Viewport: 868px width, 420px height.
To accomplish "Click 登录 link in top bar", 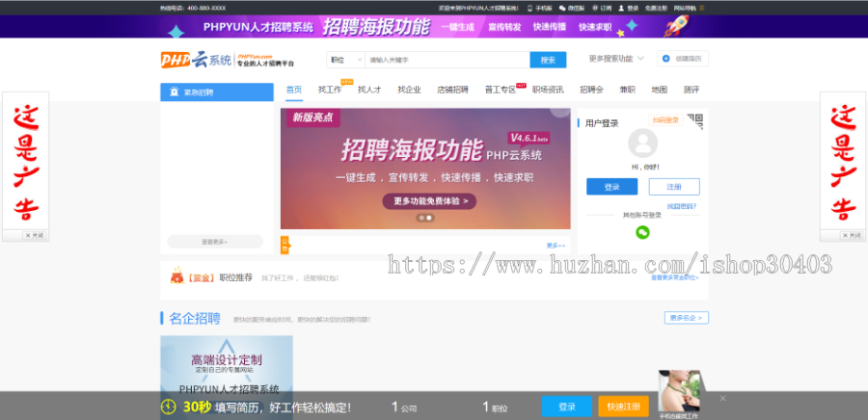I will [633, 8].
